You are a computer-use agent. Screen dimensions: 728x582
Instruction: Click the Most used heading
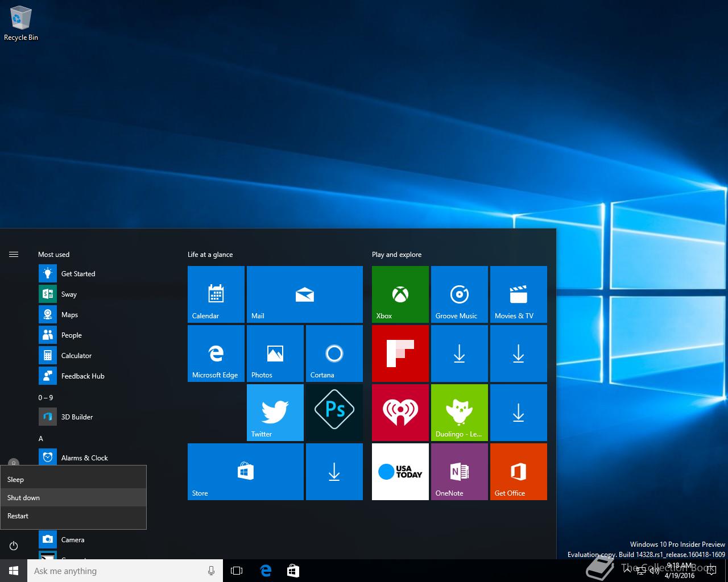(53, 255)
